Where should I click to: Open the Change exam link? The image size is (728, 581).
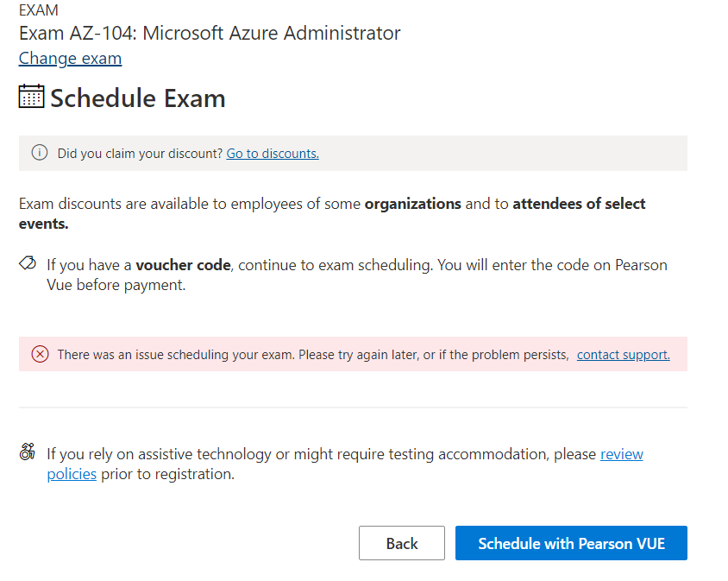coord(70,58)
